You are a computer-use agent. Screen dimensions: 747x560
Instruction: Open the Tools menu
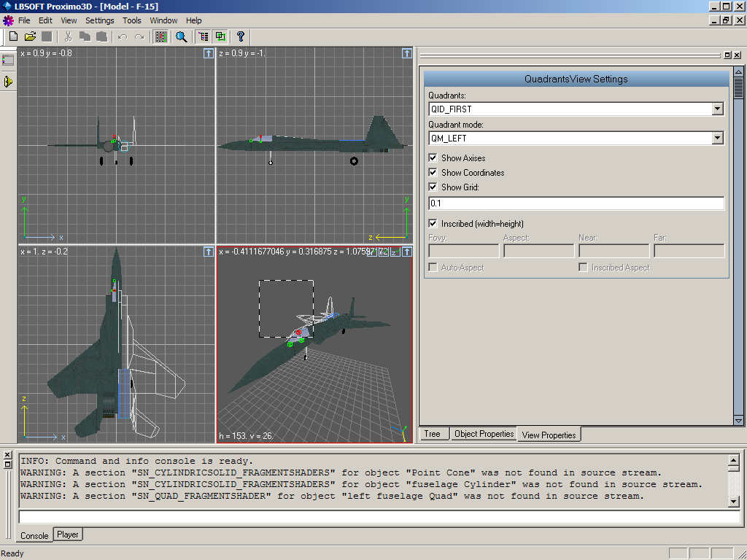[x=132, y=20]
